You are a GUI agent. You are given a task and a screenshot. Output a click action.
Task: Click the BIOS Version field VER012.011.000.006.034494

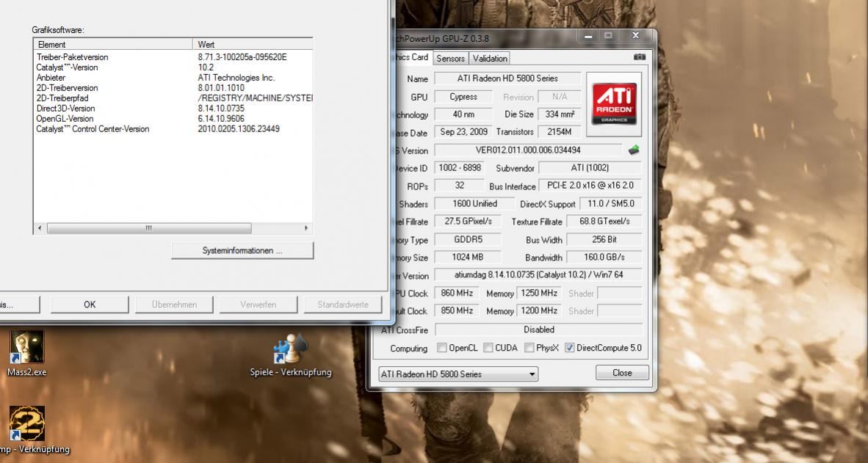coord(528,150)
